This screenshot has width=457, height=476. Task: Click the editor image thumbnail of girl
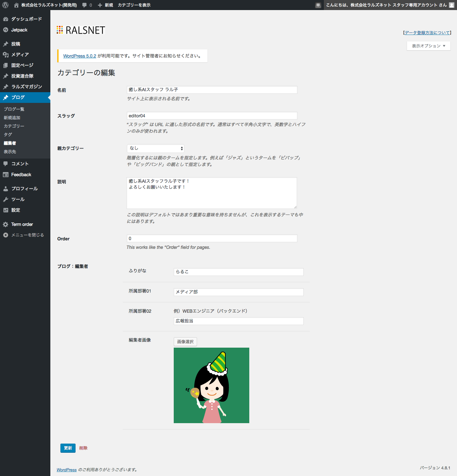211,385
